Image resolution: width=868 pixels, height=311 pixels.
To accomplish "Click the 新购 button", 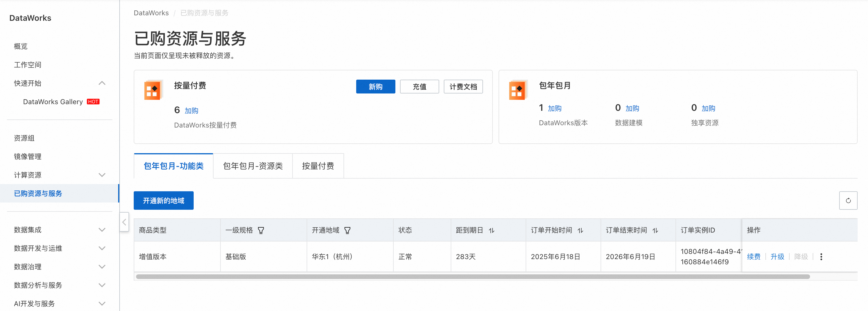I will point(375,87).
